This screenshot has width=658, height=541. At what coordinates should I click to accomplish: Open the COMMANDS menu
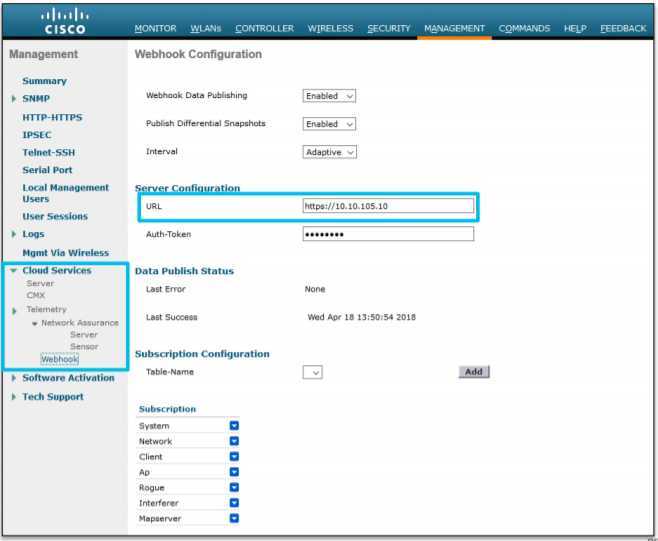[x=524, y=29]
